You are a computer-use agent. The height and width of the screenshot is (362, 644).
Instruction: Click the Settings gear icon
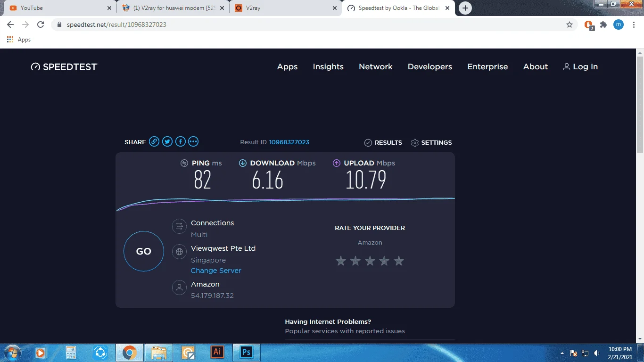coord(415,142)
